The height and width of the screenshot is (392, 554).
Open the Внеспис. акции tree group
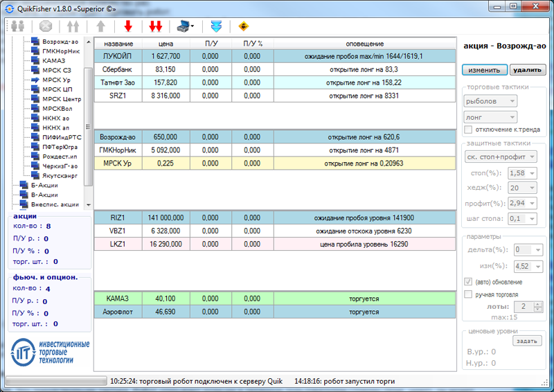(x=55, y=204)
